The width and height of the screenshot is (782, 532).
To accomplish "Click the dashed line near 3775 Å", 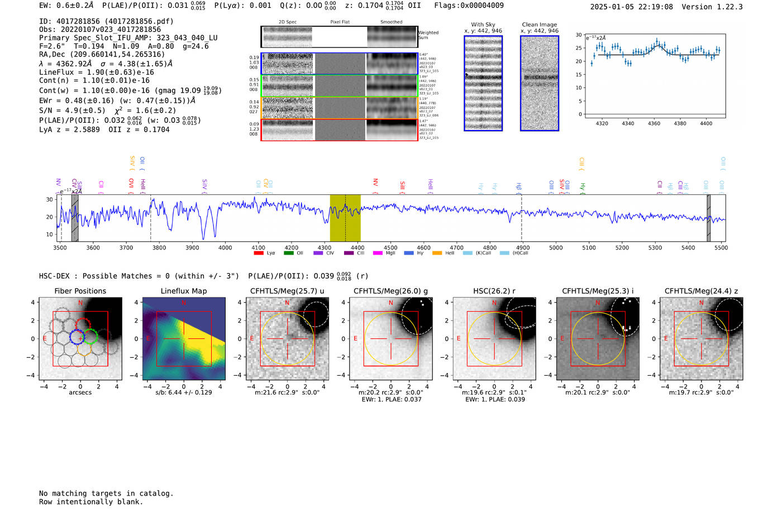I will pos(151,218).
